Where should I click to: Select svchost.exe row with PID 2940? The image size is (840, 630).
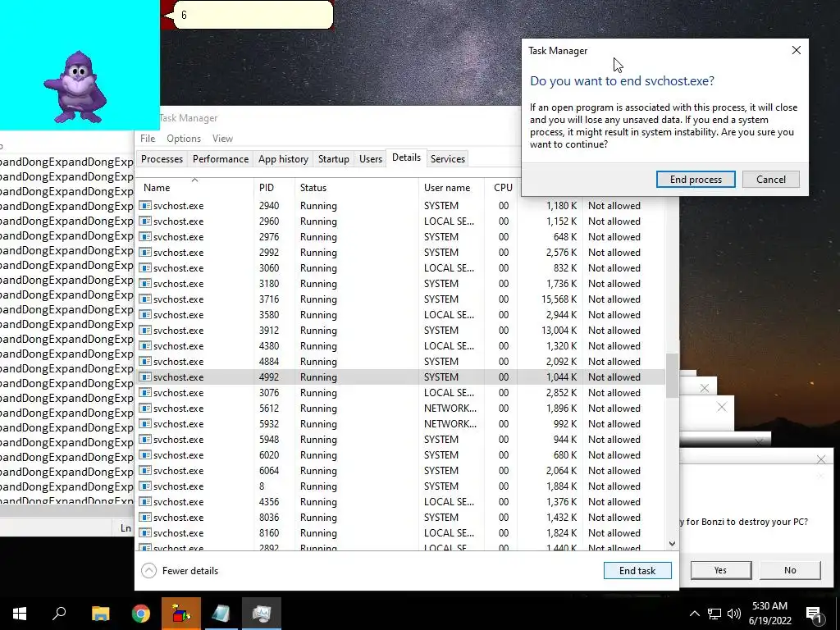click(x=400, y=206)
